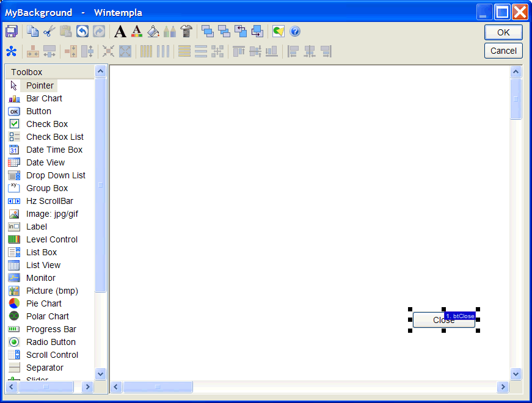The width and height of the screenshot is (532, 403).
Task: Click the overlapping rectangles icon with right arrow
Action: point(257,31)
